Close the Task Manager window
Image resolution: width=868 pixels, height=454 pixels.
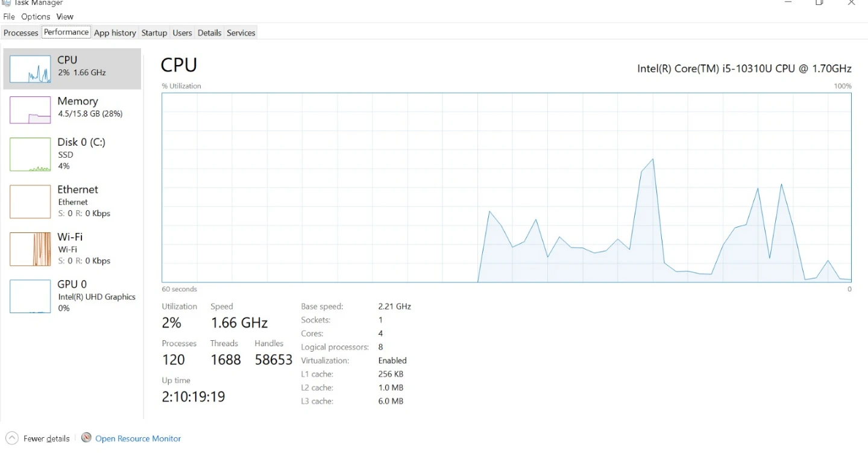pos(851,2)
